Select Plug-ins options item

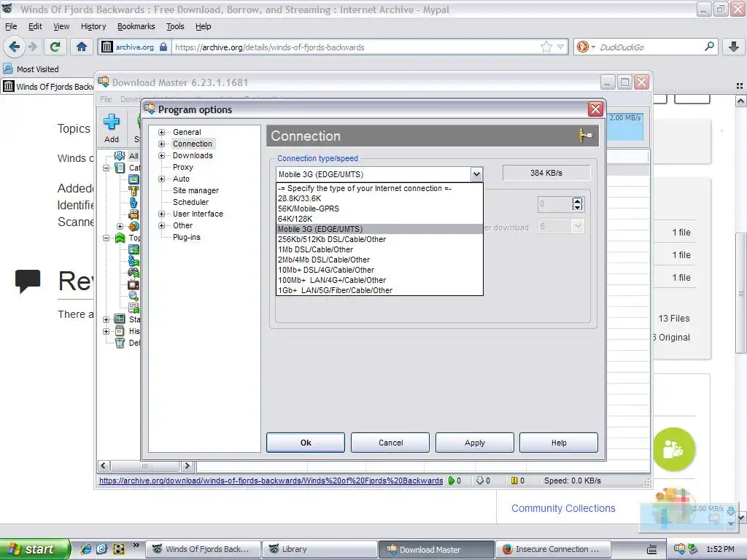pyautogui.click(x=186, y=237)
